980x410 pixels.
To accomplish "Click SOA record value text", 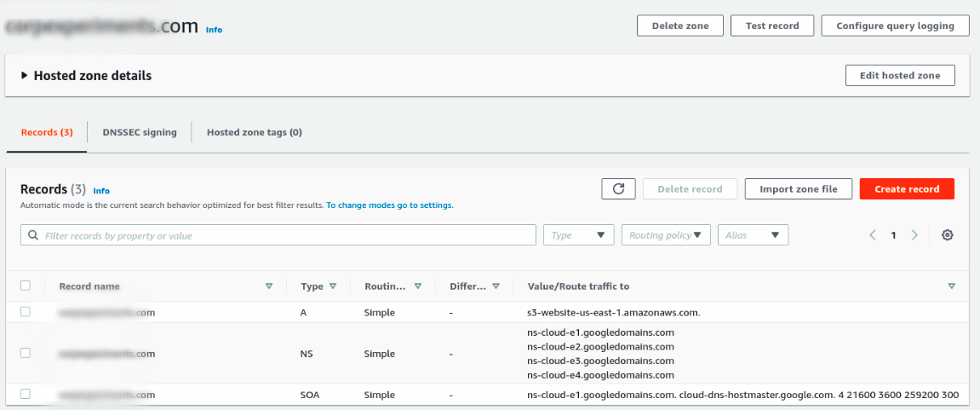I will click(x=743, y=395).
